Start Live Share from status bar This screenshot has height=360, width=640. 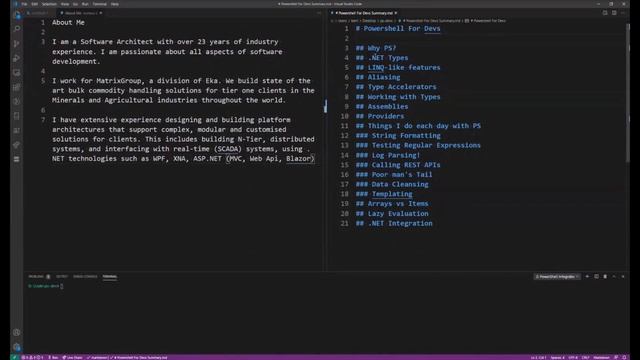pyautogui.click(x=72, y=358)
